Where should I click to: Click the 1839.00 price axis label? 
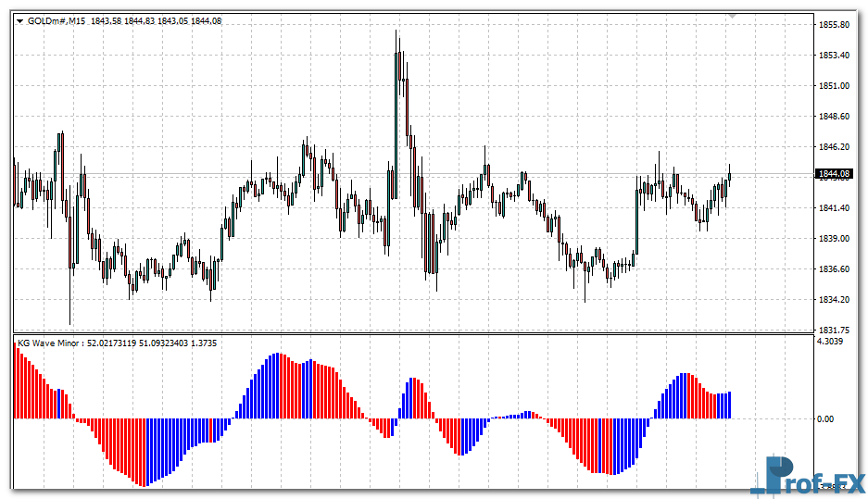pyautogui.click(x=835, y=239)
